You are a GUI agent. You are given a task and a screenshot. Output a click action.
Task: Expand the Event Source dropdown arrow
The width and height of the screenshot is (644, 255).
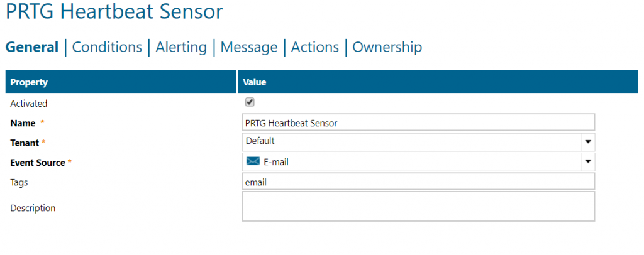(x=588, y=161)
